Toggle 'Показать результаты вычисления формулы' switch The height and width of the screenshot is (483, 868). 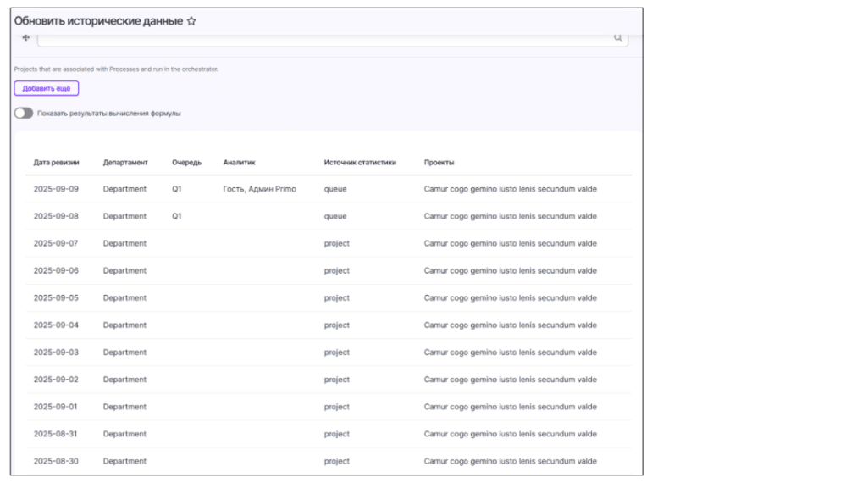(x=24, y=114)
